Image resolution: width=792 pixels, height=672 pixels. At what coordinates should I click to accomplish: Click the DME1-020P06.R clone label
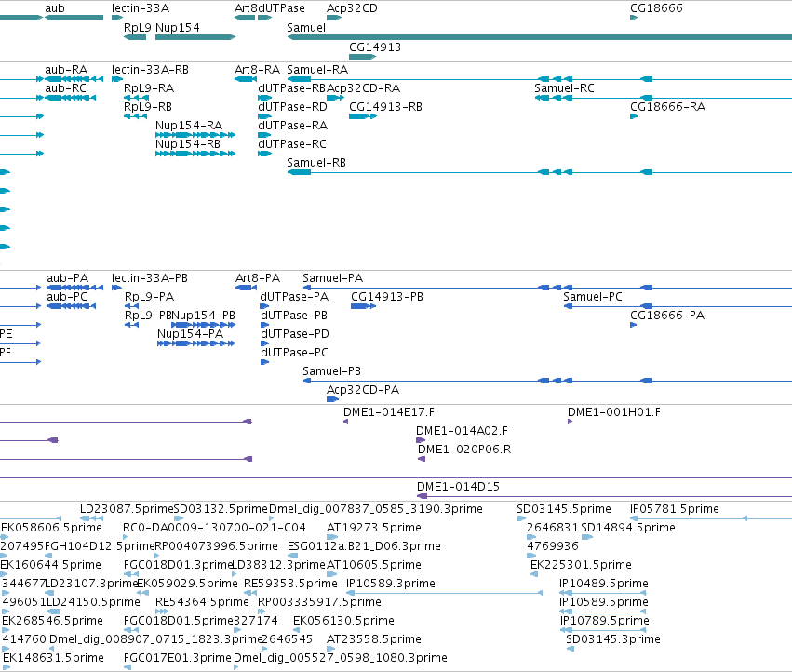click(x=464, y=450)
